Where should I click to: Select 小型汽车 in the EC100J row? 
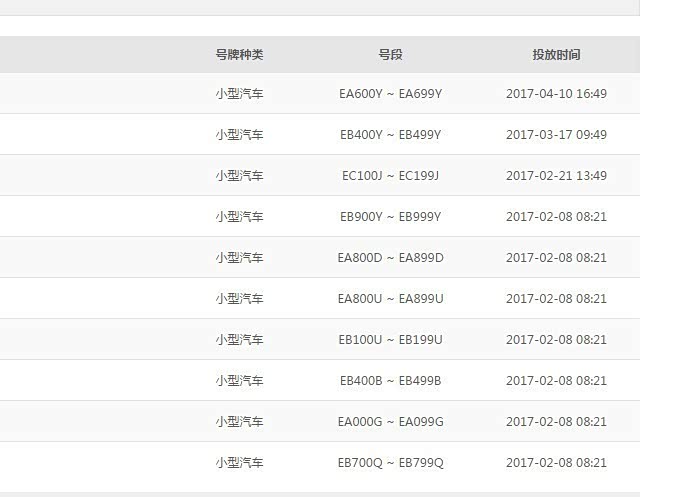[239, 176]
